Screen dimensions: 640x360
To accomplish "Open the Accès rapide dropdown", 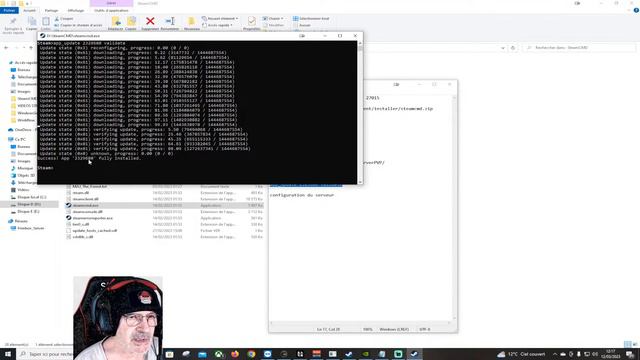I will (218, 25).
